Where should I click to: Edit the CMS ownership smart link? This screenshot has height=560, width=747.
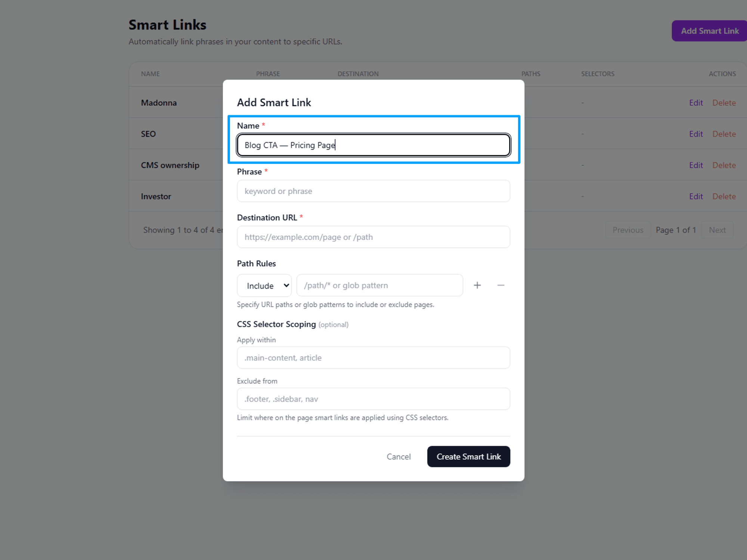point(696,165)
